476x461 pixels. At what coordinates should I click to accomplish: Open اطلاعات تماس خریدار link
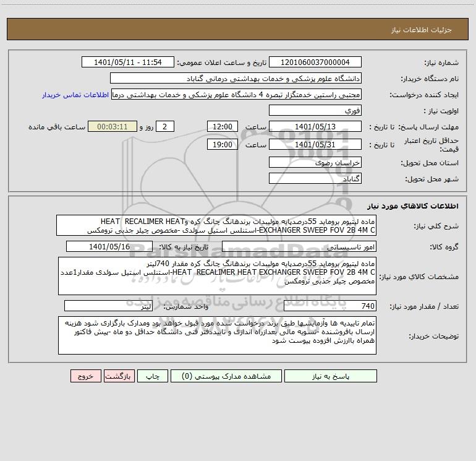point(75,95)
